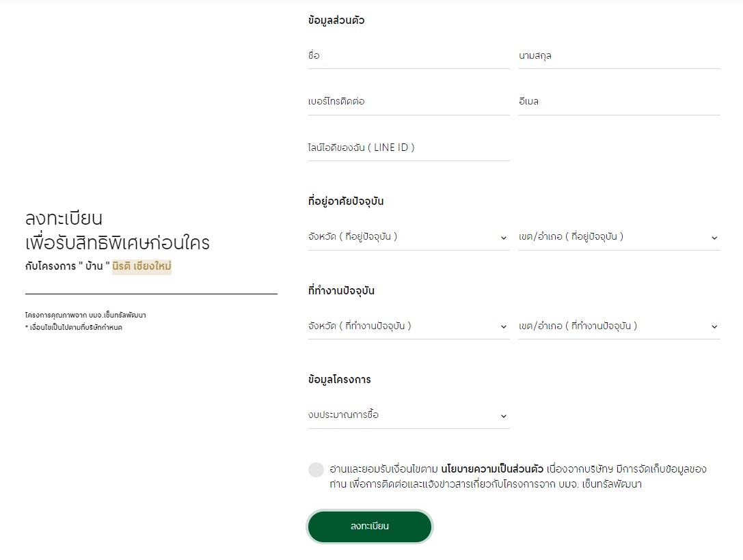Open the นโยบายความเป็นส่วนตัว privacy policy link
Screen dimensions: 743x560
click(492, 469)
